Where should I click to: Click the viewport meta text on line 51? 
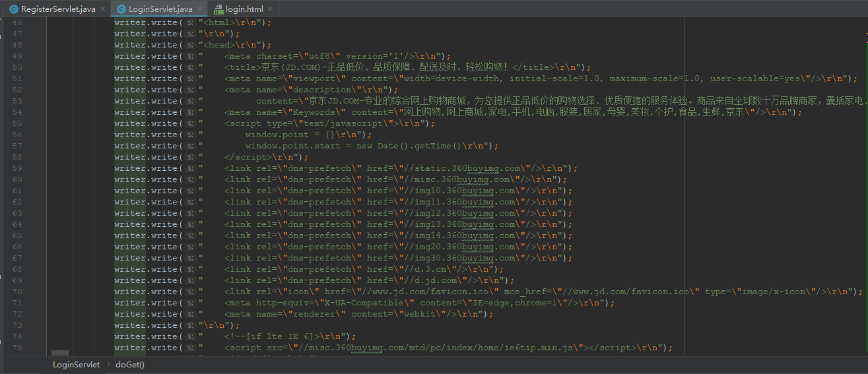point(536,78)
